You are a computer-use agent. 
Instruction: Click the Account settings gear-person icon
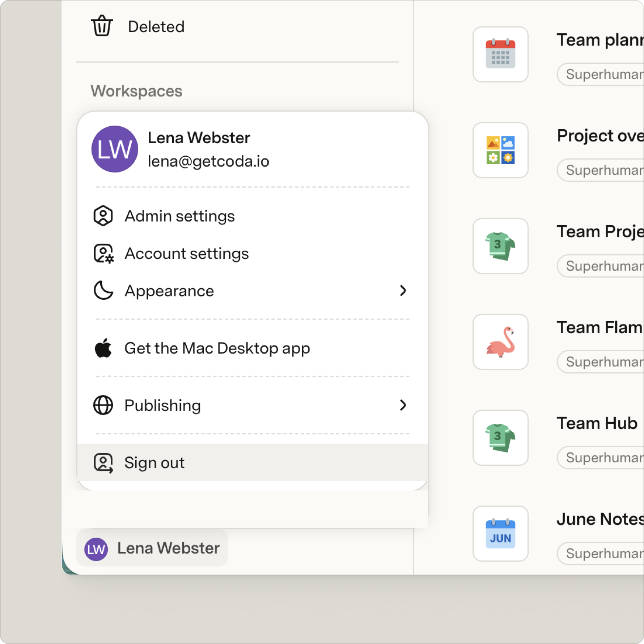point(103,253)
